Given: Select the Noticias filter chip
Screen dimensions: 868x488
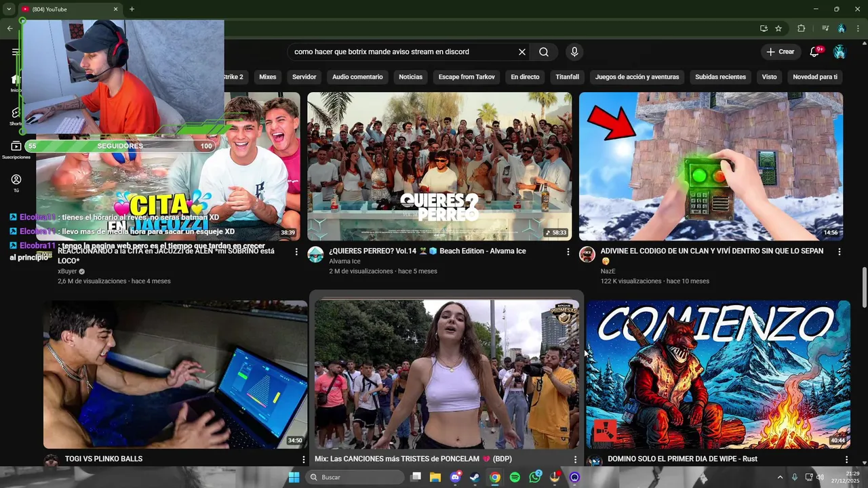Looking at the screenshot, I should (410, 77).
